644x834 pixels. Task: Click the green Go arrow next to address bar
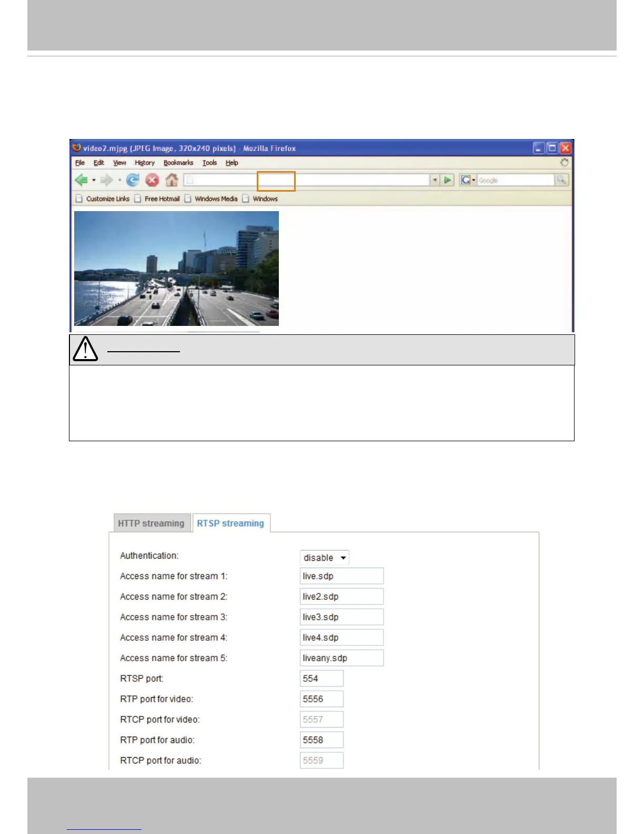click(x=448, y=180)
